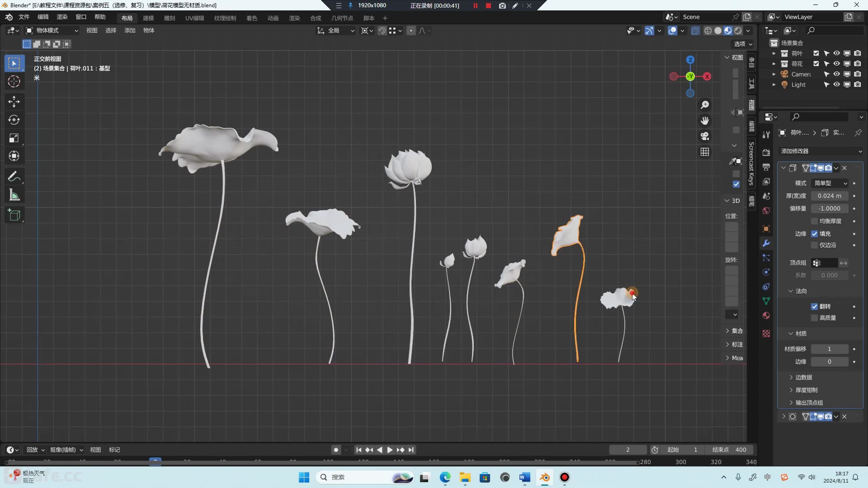Image resolution: width=868 pixels, height=488 pixels.
Task: Open the 全局 transform orientation dropdown
Action: click(336, 31)
